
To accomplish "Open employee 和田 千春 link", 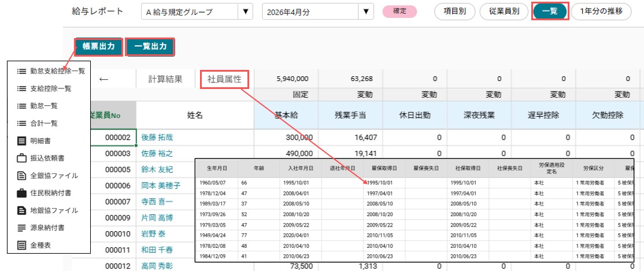I will pos(157,250).
